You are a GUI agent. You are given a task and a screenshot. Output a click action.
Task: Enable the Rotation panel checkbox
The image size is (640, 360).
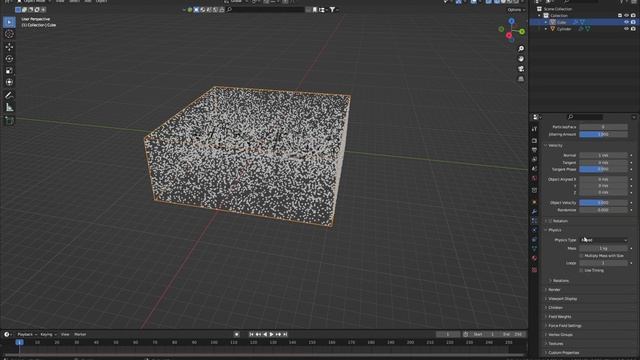coord(550,221)
